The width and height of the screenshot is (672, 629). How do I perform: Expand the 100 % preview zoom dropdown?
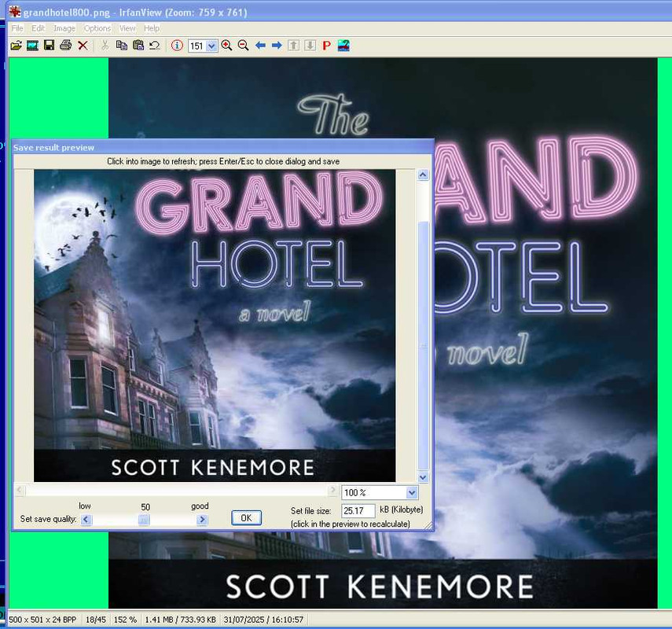coord(411,493)
